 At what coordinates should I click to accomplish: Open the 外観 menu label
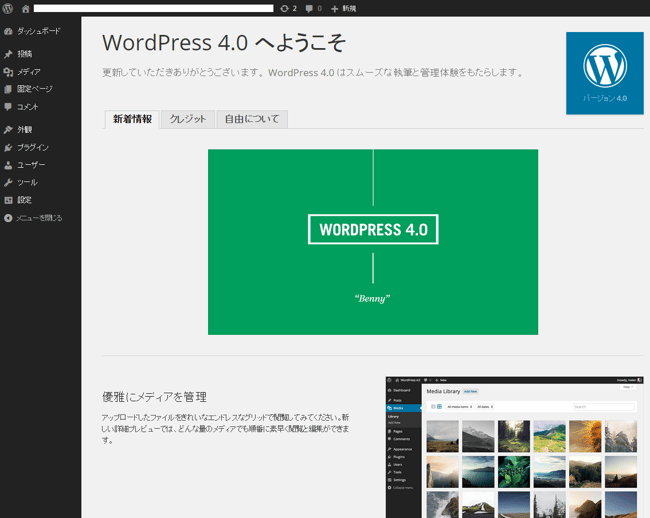24,130
